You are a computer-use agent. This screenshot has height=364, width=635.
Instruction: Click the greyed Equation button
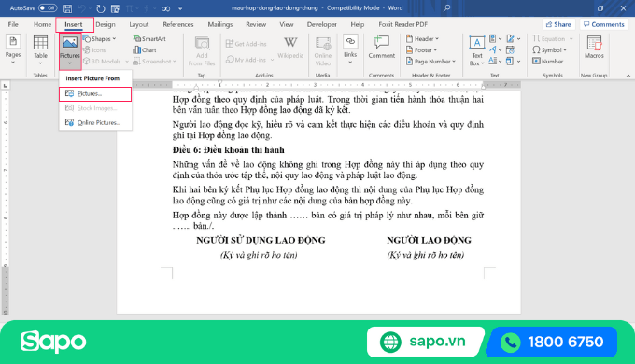point(553,39)
